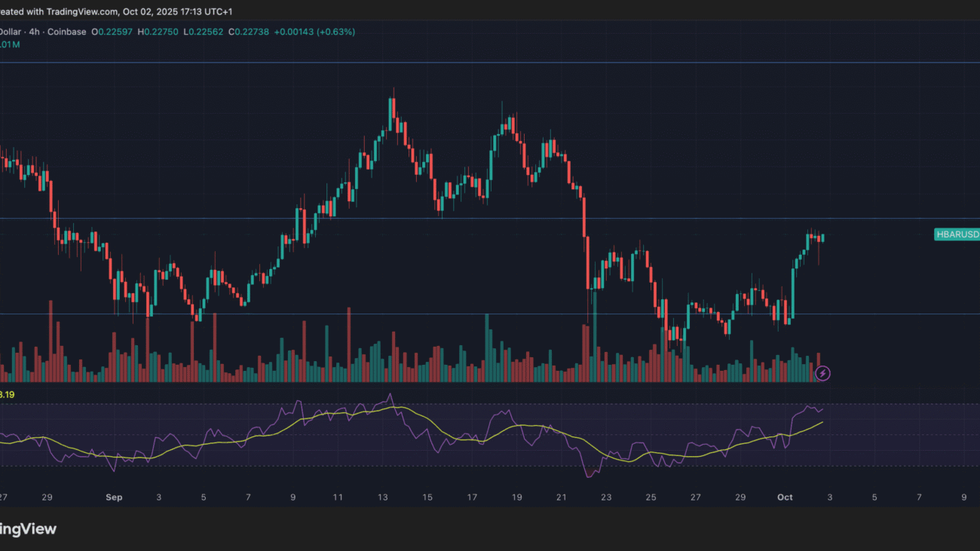Image resolution: width=980 pixels, height=551 pixels.
Task: Click the latest green candlestick on chart
Action: (823, 237)
